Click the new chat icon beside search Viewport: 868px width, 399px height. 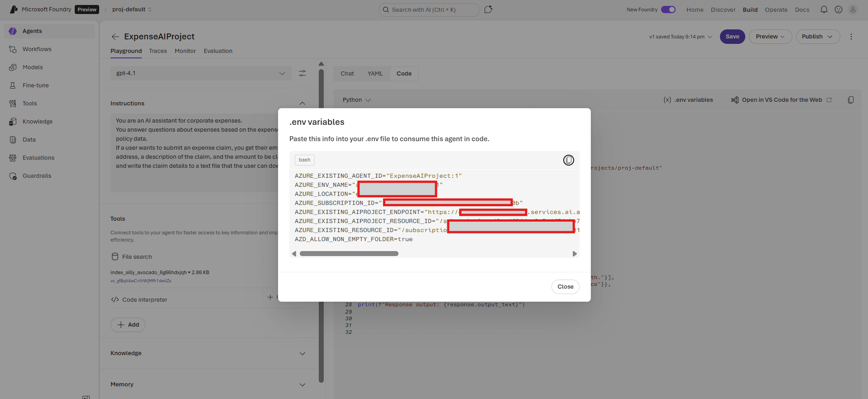click(488, 9)
